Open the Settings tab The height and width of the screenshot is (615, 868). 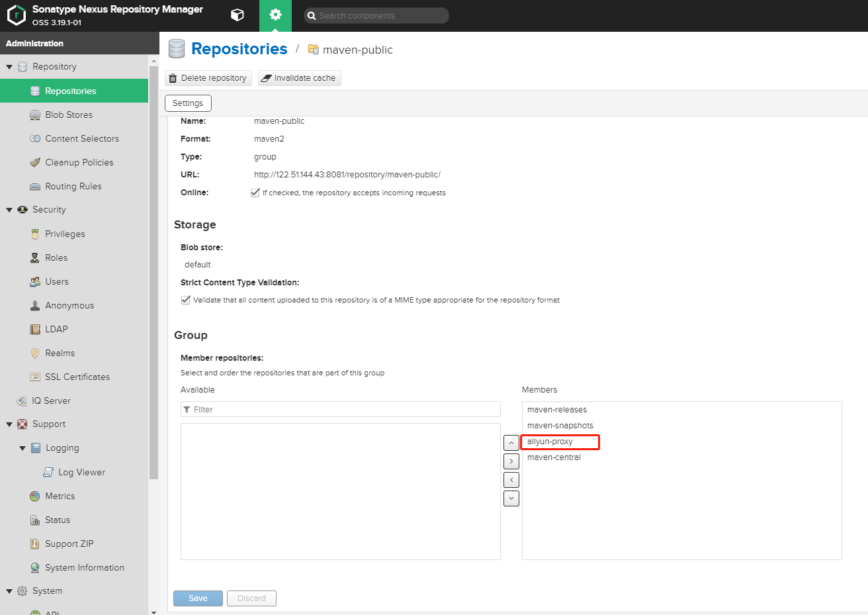click(188, 103)
